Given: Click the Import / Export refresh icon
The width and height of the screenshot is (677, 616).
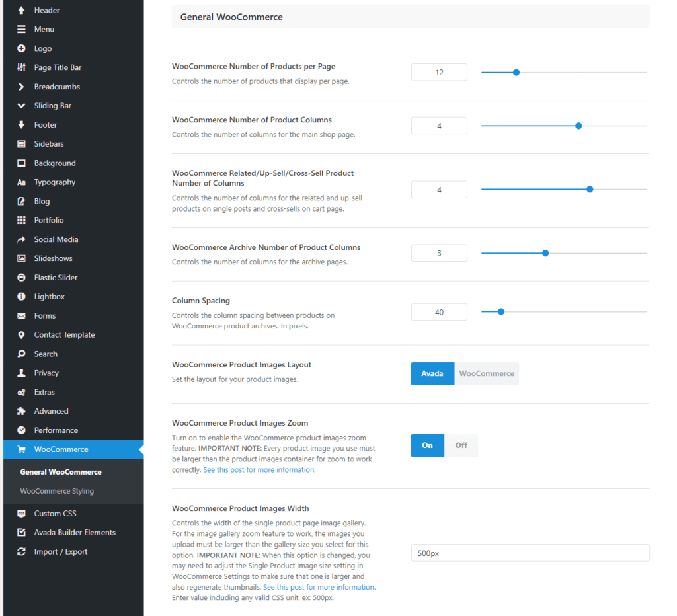Looking at the screenshot, I should pos(21,552).
